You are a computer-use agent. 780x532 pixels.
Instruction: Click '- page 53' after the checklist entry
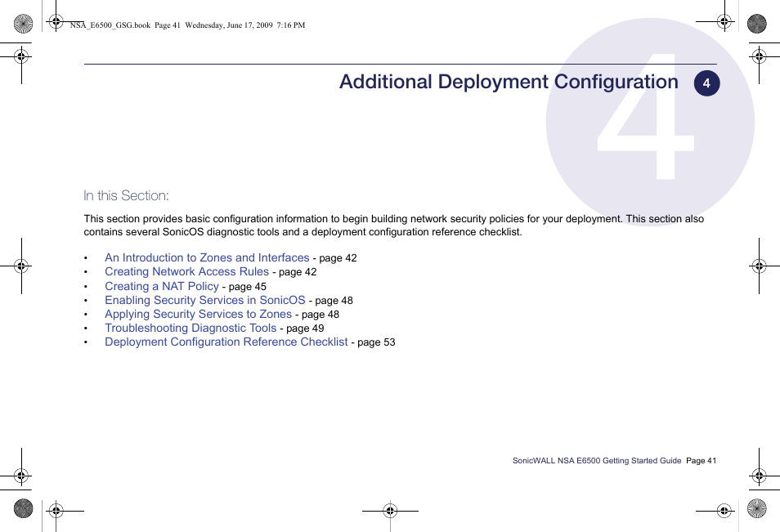pyautogui.click(x=373, y=342)
